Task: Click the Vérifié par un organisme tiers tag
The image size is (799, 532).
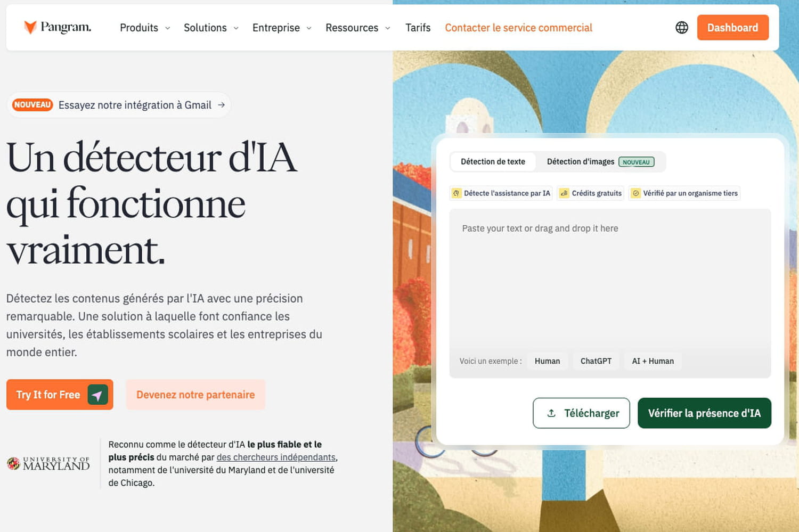Action: 684,193
